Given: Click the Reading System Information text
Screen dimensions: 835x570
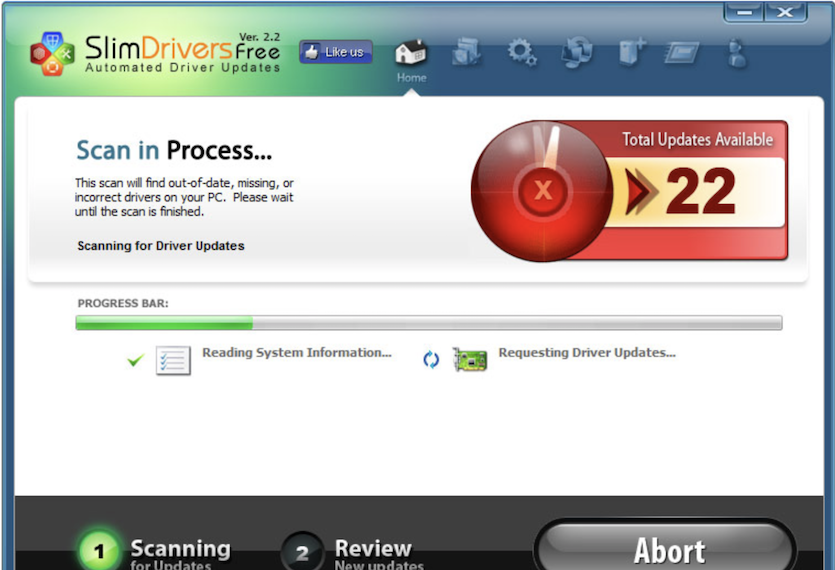Looking at the screenshot, I should coord(297,353).
